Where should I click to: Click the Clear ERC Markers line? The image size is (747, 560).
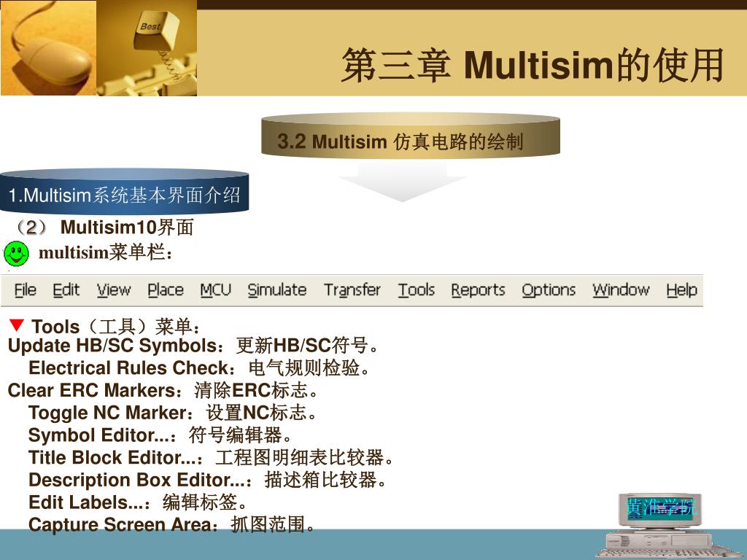click(163, 391)
